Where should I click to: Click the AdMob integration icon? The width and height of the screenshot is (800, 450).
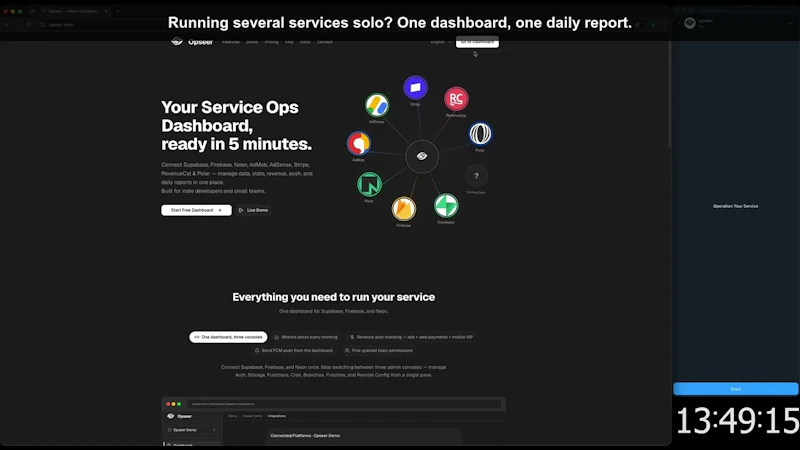359,143
